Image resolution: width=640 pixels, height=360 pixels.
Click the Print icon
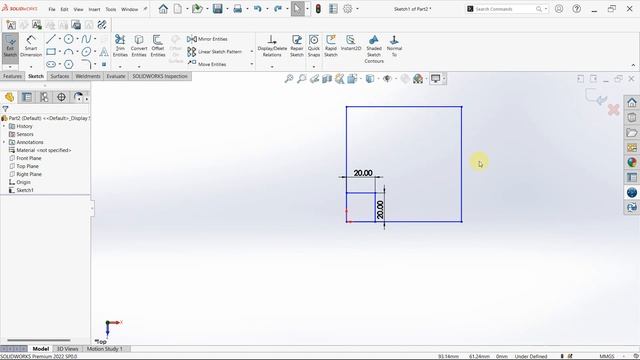click(x=238, y=9)
